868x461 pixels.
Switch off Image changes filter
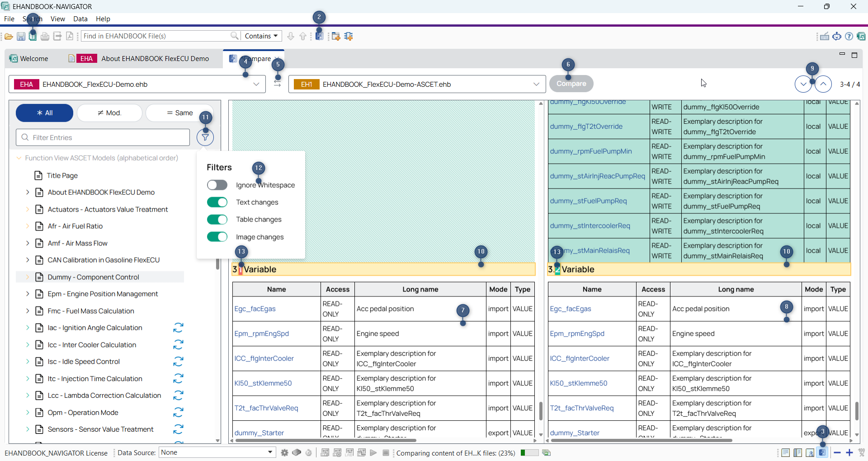tap(217, 237)
